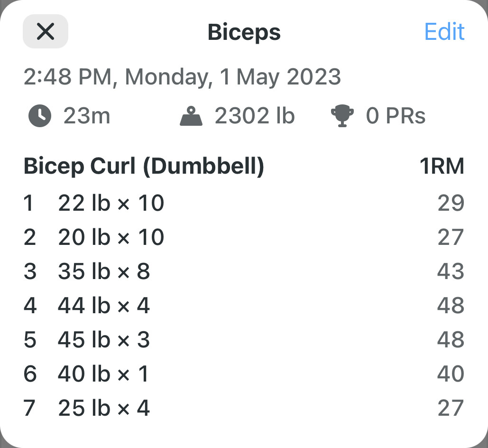Tap Edit to modify workout

coord(444,31)
